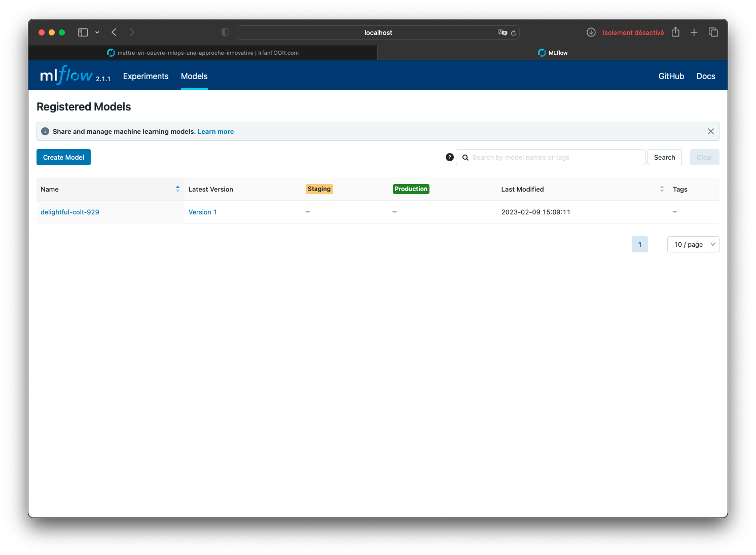Open the delightful-colt-929 model link
The image size is (756, 555).
pyautogui.click(x=70, y=212)
